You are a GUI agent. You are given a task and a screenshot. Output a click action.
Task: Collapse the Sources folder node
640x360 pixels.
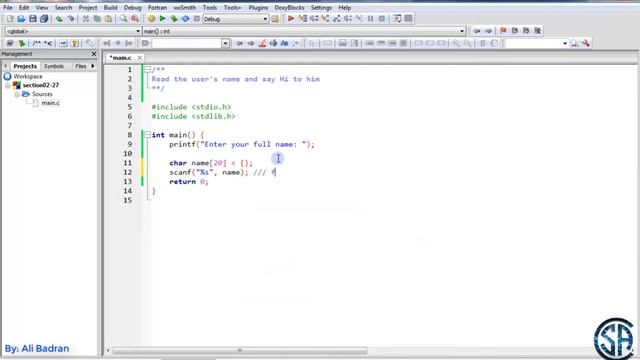pyautogui.click(x=17, y=94)
